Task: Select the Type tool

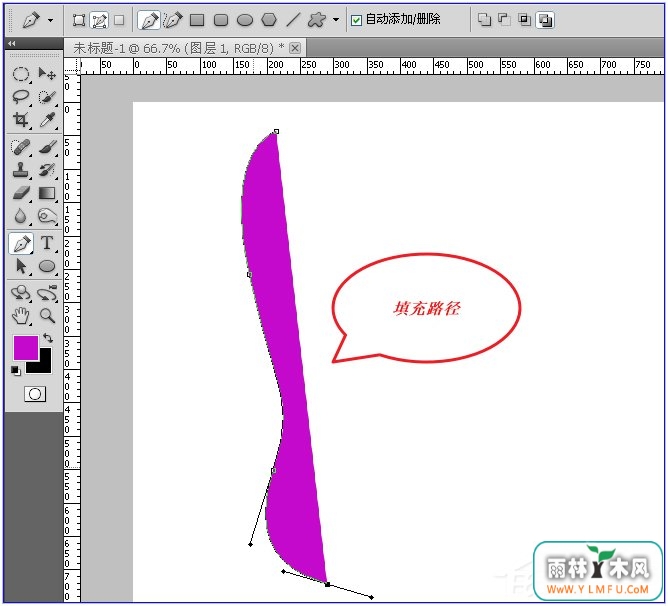Action: (x=47, y=243)
